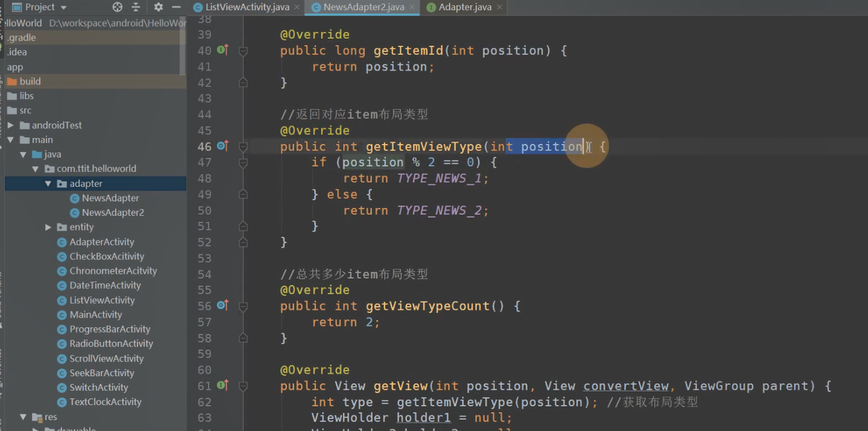Open the Project view dropdown
Screen dimensions: 868x431
39,7
